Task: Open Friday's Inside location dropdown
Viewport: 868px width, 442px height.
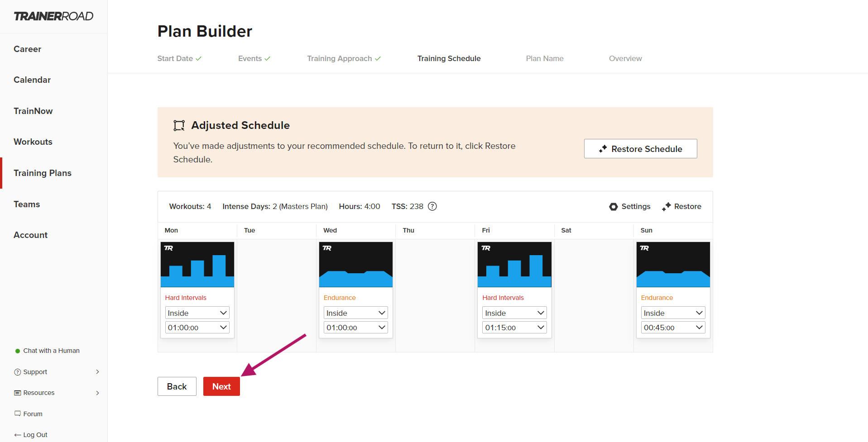Action: [514, 313]
